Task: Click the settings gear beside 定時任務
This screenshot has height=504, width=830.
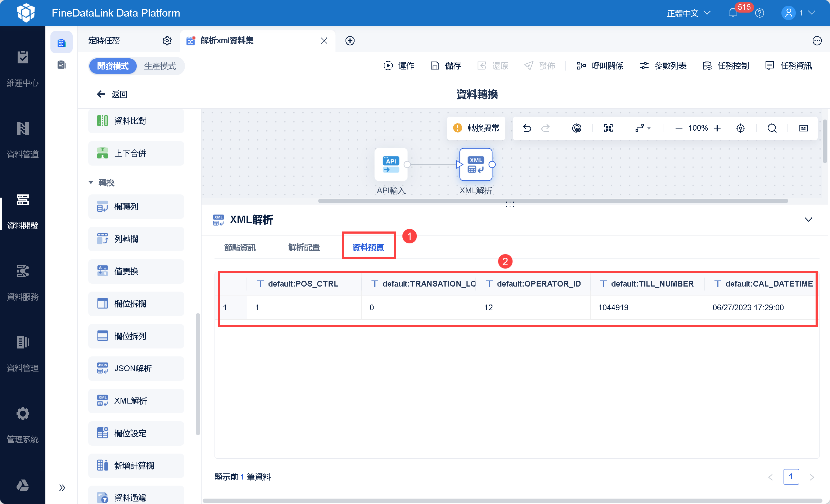Action: click(167, 41)
